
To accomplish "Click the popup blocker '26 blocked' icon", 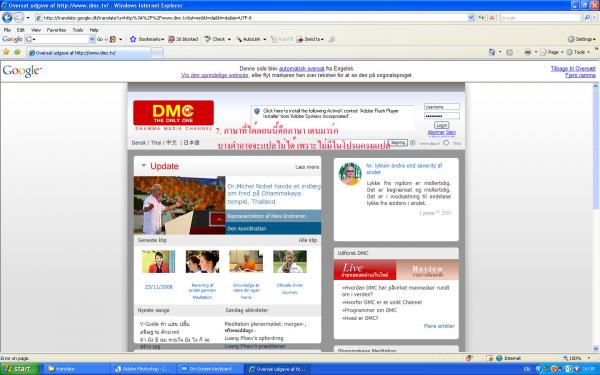I will pos(183,39).
